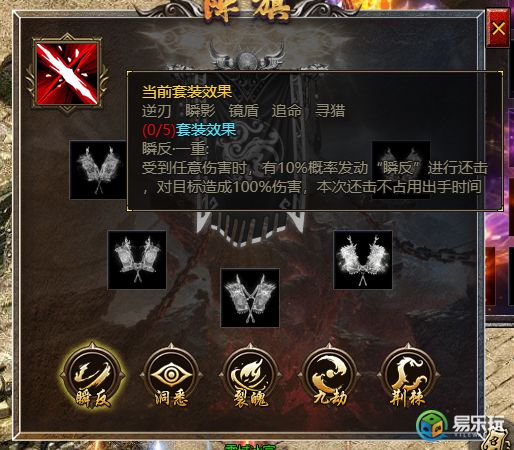Select the 洞悉 eye skill emblem
The height and width of the screenshot is (450, 514).
[171, 376]
